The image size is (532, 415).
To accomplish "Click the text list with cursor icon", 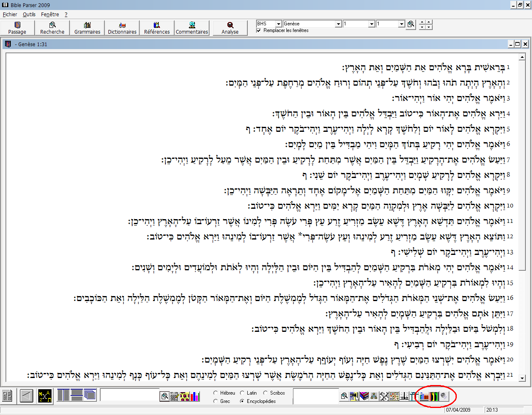I will click(354, 396).
